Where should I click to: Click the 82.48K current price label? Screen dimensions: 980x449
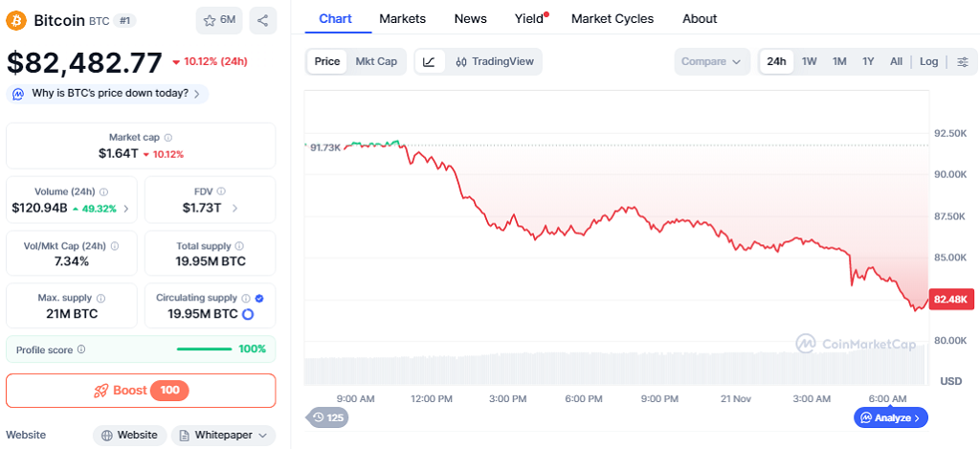pos(951,300)
